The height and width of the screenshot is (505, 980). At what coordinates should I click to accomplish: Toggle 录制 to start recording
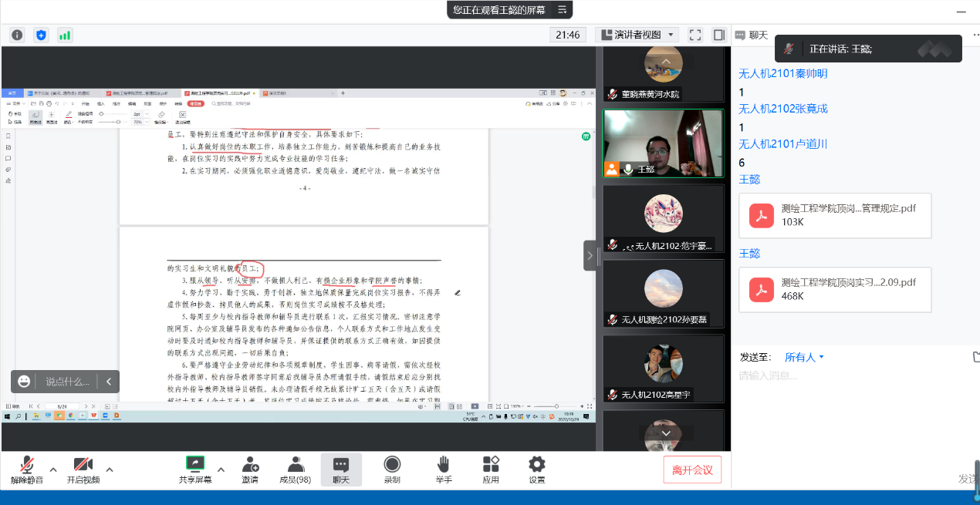[392, 470]
